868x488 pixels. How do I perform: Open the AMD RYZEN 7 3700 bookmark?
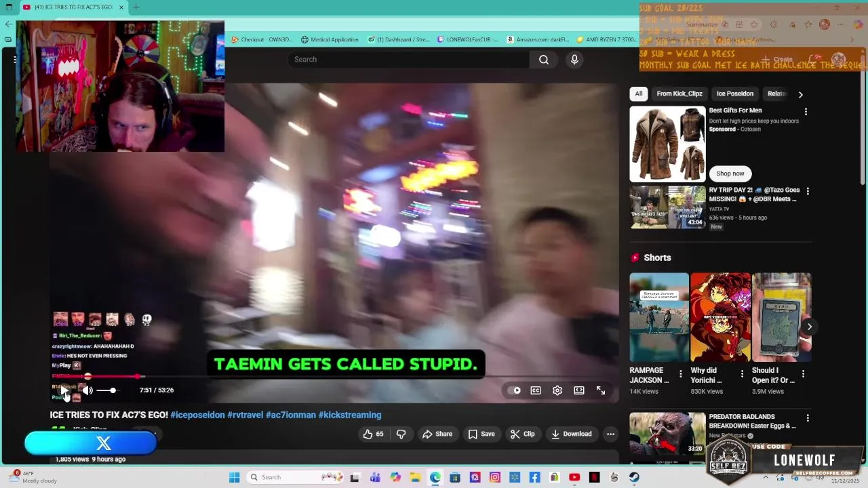click(606, 39)
